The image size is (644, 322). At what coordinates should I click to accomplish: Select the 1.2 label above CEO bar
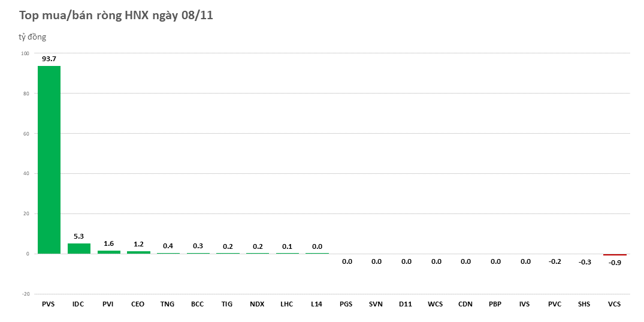point(138,244)
